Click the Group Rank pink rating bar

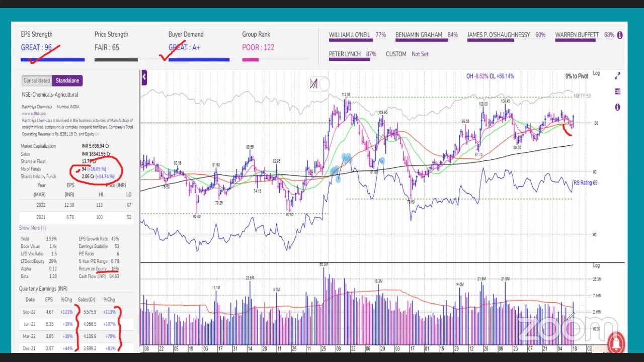coord(251,60)
